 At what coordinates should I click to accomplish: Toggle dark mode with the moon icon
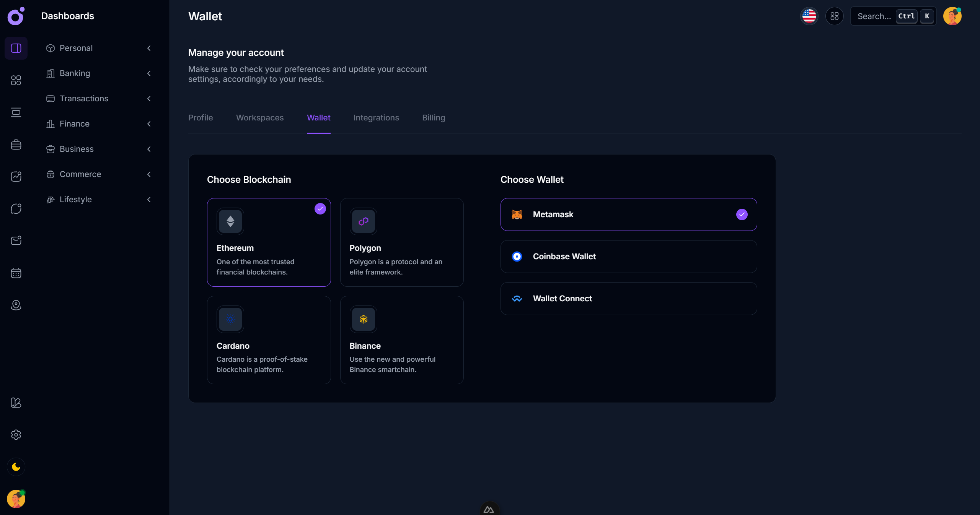pyautogui.click(x=16, y=467)
